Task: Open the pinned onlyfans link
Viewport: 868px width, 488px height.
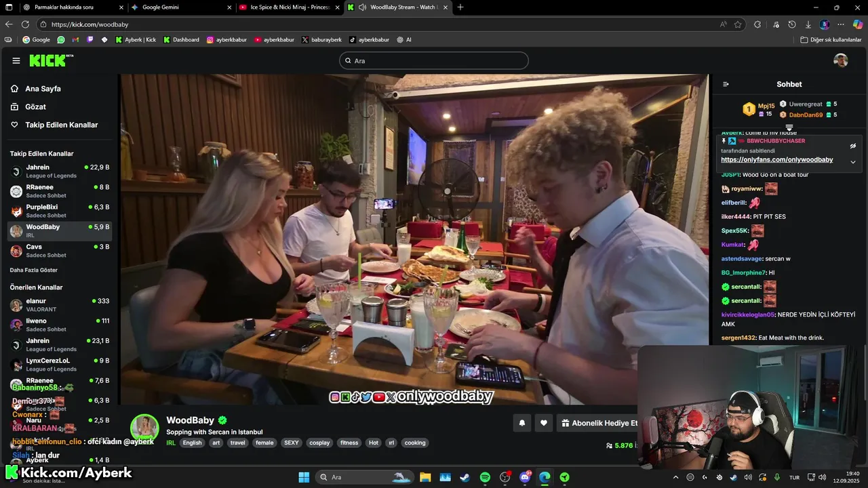Action: click(776, 159)
